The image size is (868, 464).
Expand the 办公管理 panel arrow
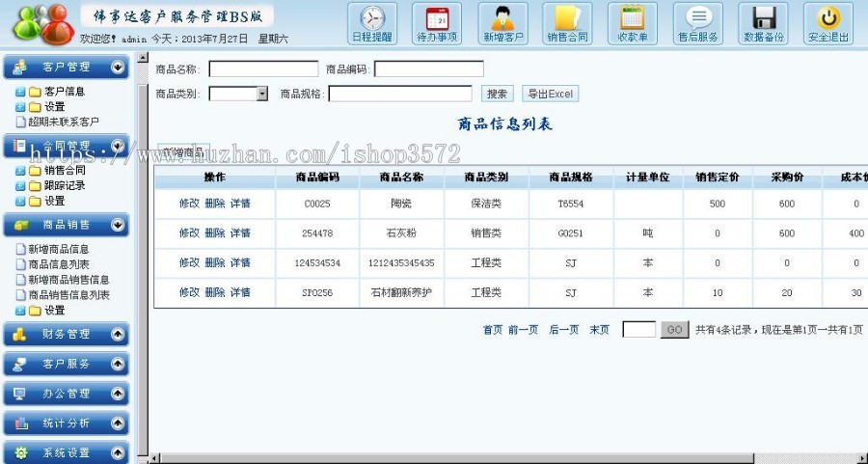coord(118,394)
